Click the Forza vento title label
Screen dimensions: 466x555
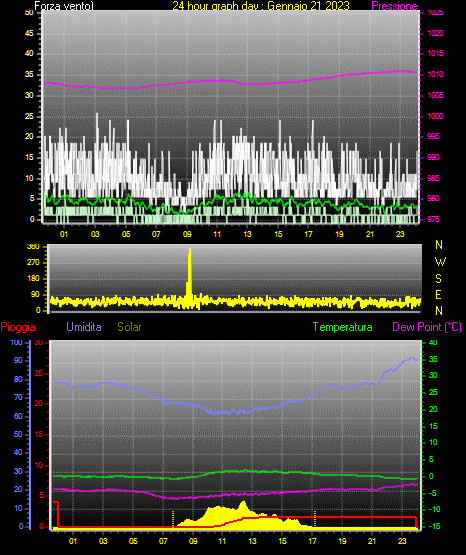pyautogui.click(x=64, y=6)
